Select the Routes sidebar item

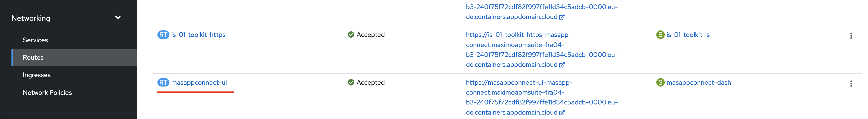coord(75,57)
